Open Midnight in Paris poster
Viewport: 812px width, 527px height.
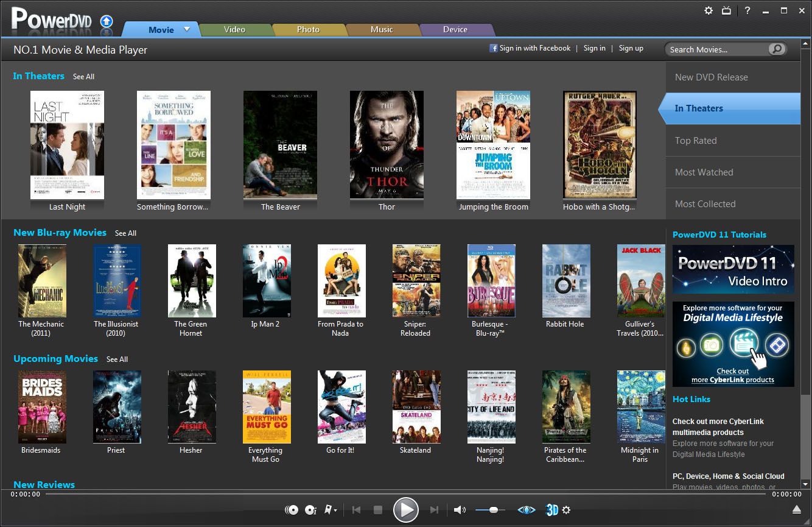641,407
